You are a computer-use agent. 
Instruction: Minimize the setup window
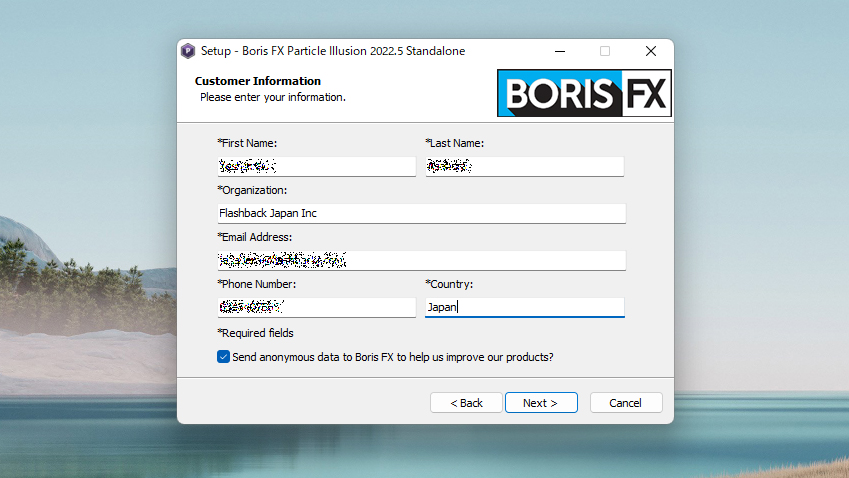click(x=560, y=51)
